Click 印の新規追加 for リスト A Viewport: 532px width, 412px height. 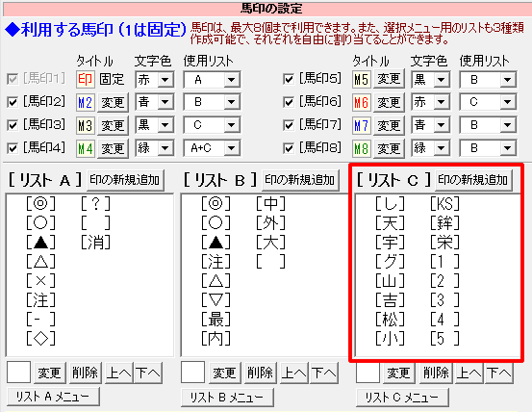pyautogui.click(x=125, y=180)
